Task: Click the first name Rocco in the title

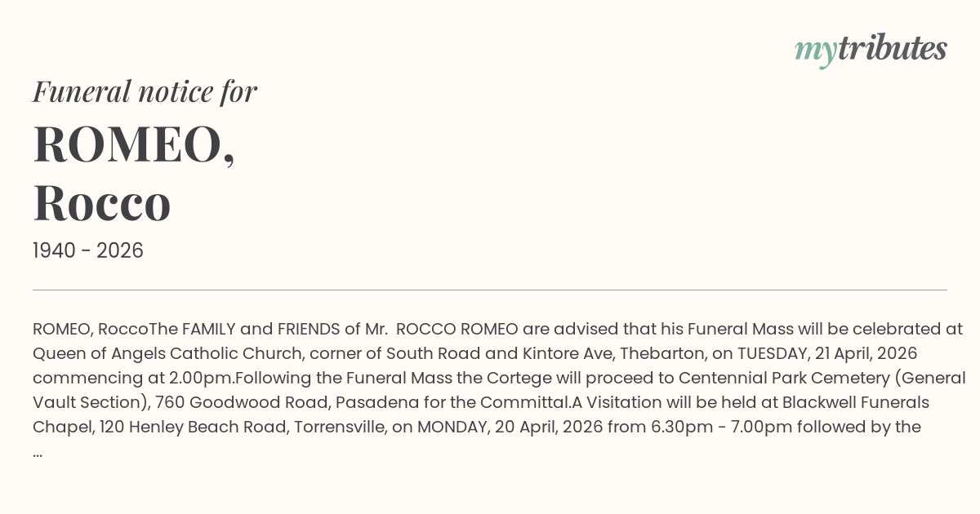Action: 102,203
